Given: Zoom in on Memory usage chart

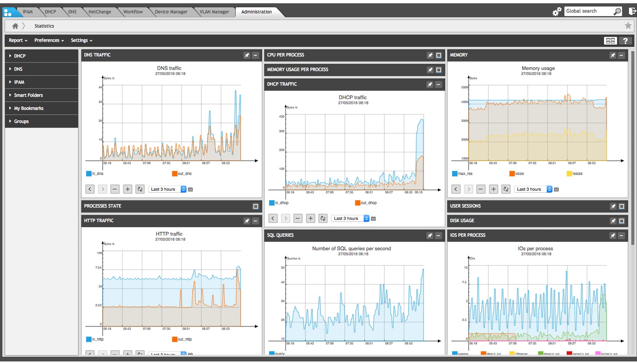Looking at the screenshot, I should click(493, 189).
